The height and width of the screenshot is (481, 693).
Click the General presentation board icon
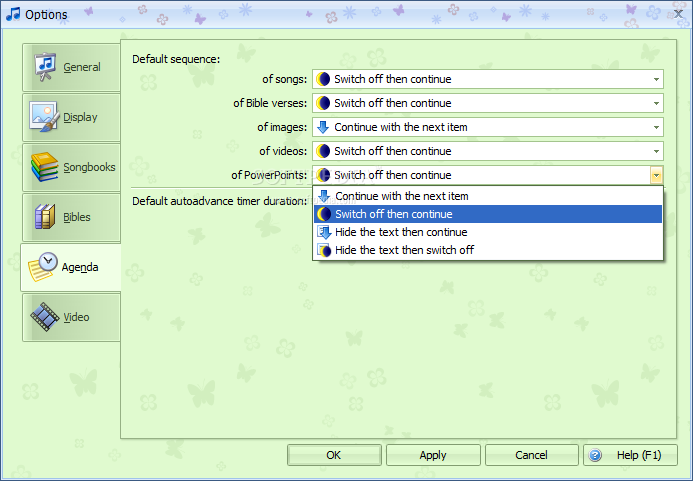45,67
